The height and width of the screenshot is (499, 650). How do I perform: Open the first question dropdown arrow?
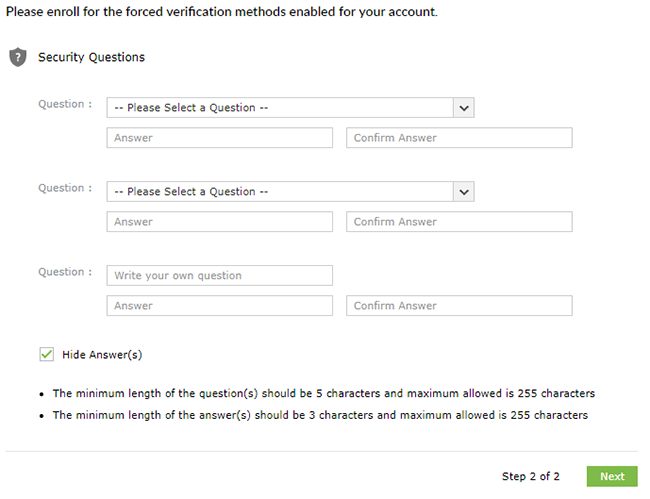(464, 108)
